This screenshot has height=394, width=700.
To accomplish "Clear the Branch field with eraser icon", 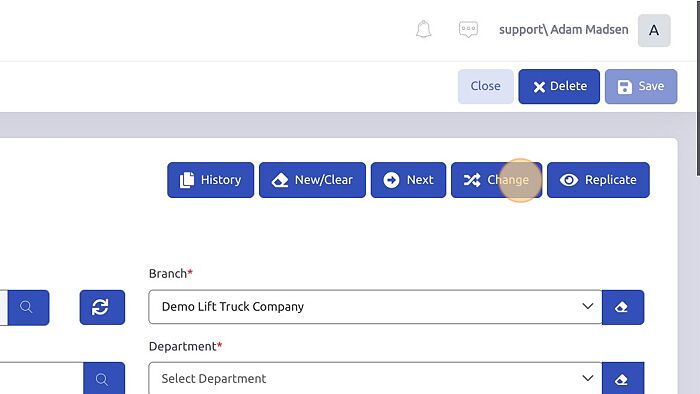I will click(x=623, y=307).
